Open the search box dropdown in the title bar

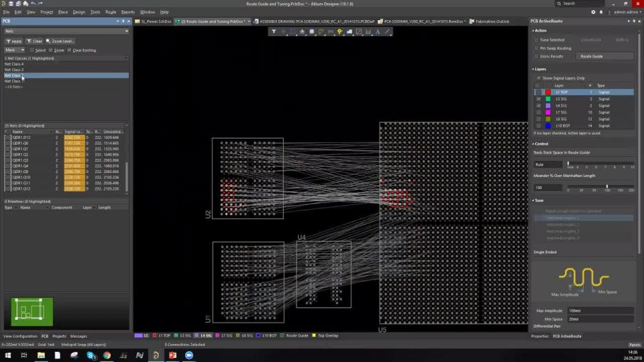tap(580, 4)
